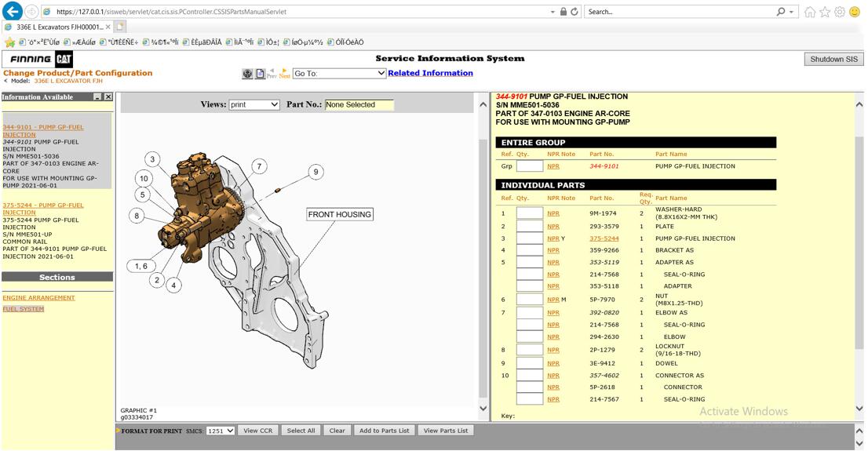
Task: Click View Parts List button
Action: coord(446,431)
